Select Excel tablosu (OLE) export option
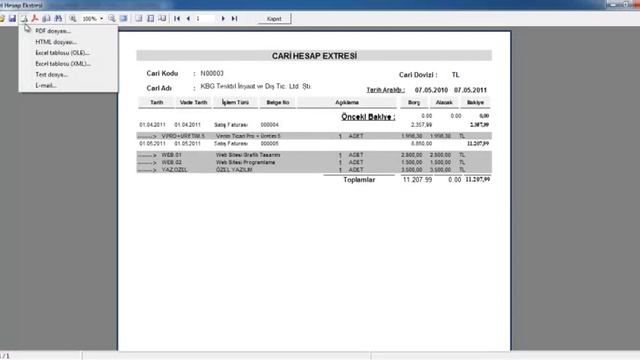640x360 pixels. (x=62, y=53)
